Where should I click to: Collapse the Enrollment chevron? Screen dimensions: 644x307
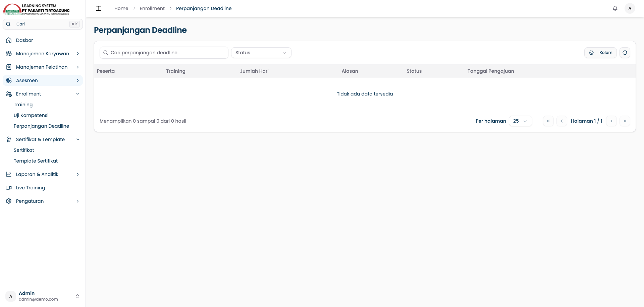[78, 94]
